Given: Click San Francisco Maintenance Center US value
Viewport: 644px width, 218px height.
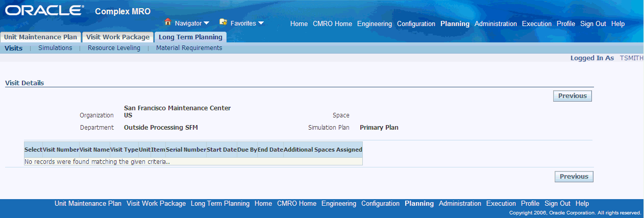Looking at the screenshot, I should pyautogui.click(x=177, y=112).
